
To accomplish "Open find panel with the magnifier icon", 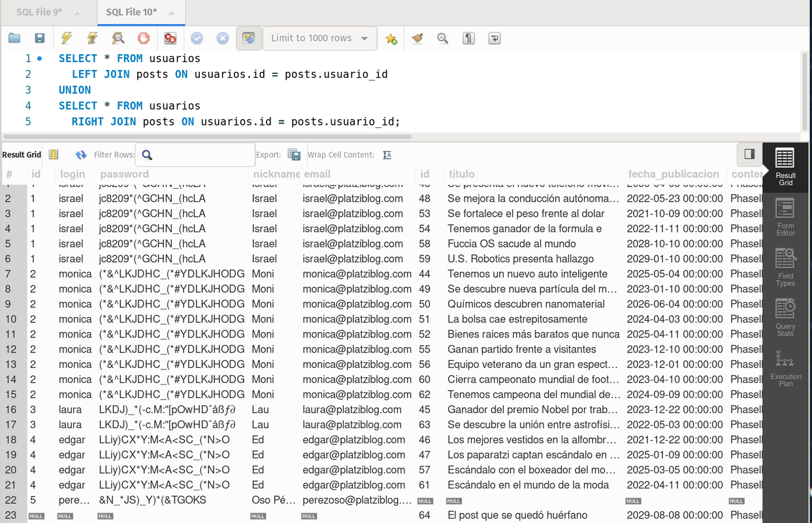I will 443,39.
